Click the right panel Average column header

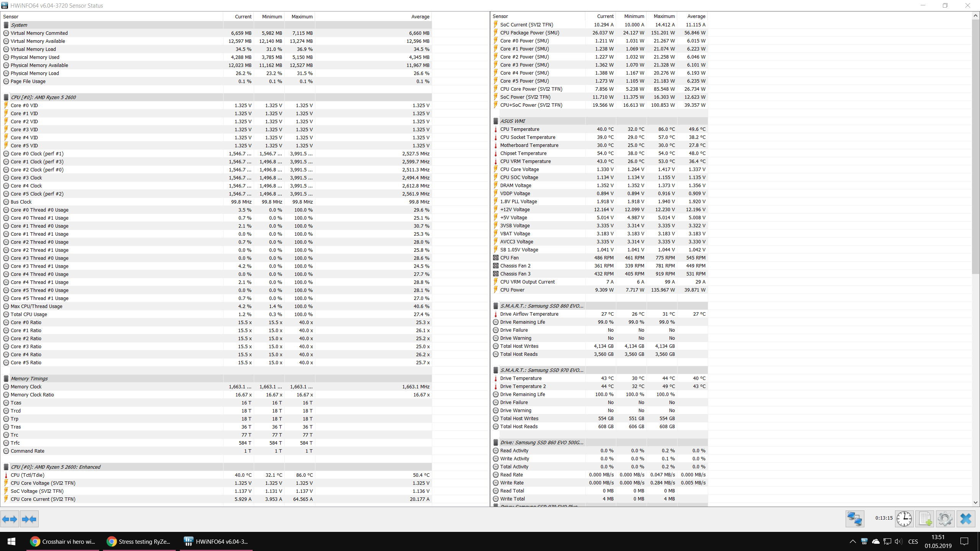(x=696, y=16)
